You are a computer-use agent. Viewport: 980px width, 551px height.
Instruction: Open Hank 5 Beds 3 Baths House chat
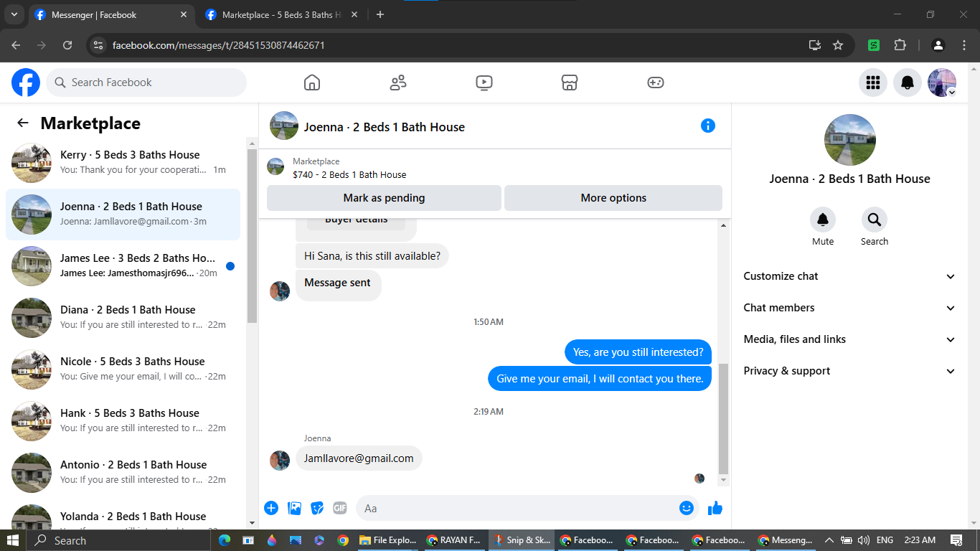coord(123,421)
